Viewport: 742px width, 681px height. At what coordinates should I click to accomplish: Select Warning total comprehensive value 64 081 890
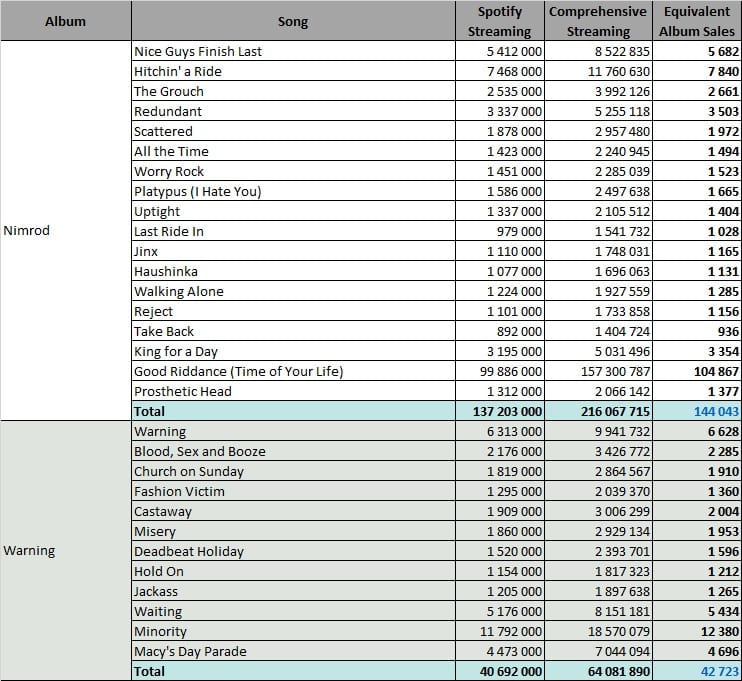(x=598, y=671)
